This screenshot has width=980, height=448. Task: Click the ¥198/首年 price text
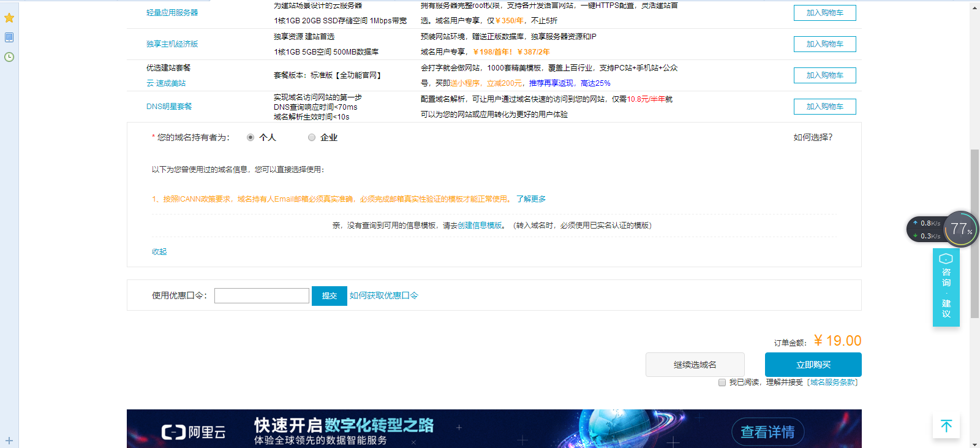[492, 52]
